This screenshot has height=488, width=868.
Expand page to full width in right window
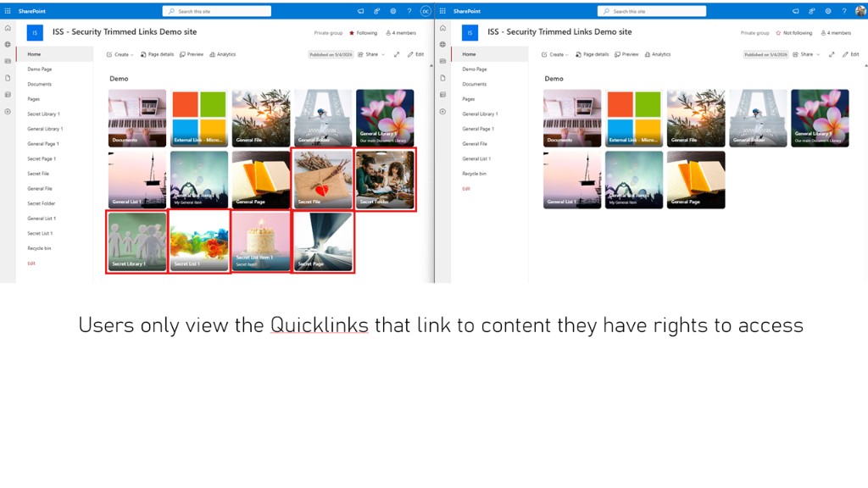832,54
